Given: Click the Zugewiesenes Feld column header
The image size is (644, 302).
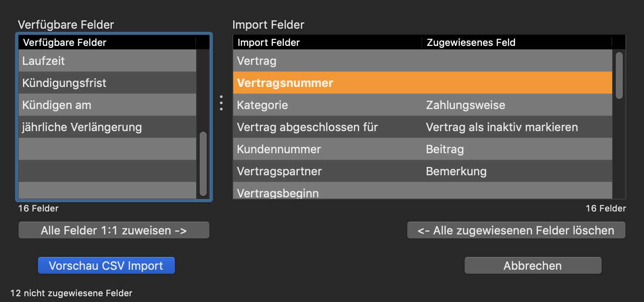Looking at the screenshot, I should coord(516,42).
